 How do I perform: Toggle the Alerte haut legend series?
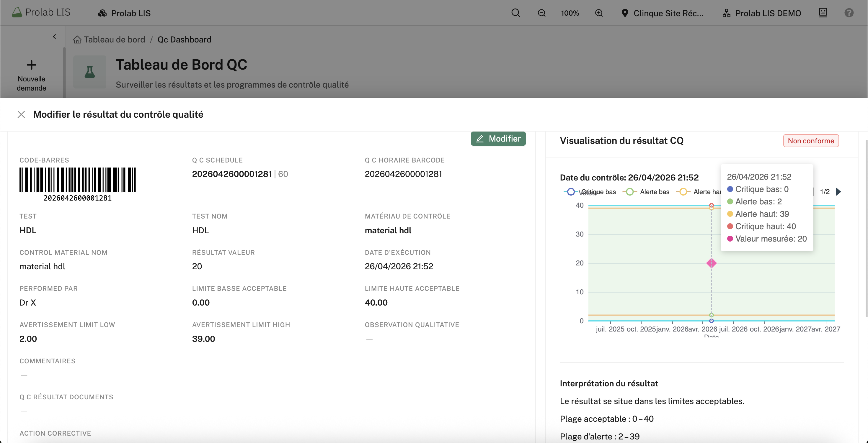point(698,192)
